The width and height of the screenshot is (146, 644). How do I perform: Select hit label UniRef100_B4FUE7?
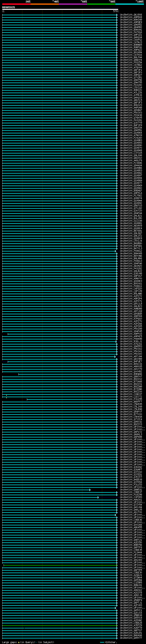pyautogui.click(x=131, y=361)
